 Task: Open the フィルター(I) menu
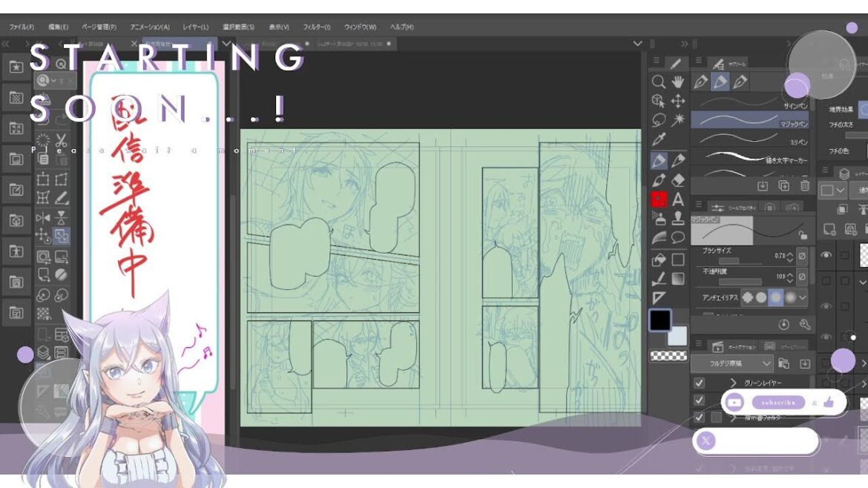click(317, 27)
